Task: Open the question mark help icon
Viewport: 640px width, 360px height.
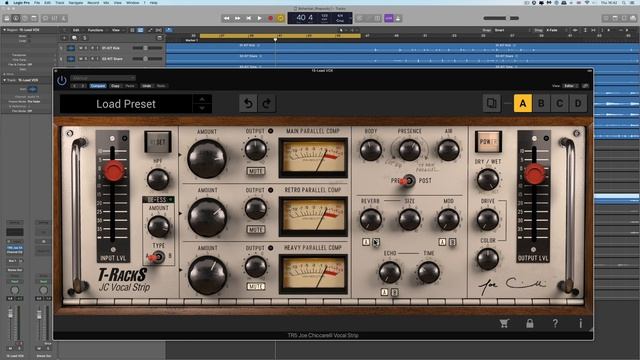Action: (555, 324)
